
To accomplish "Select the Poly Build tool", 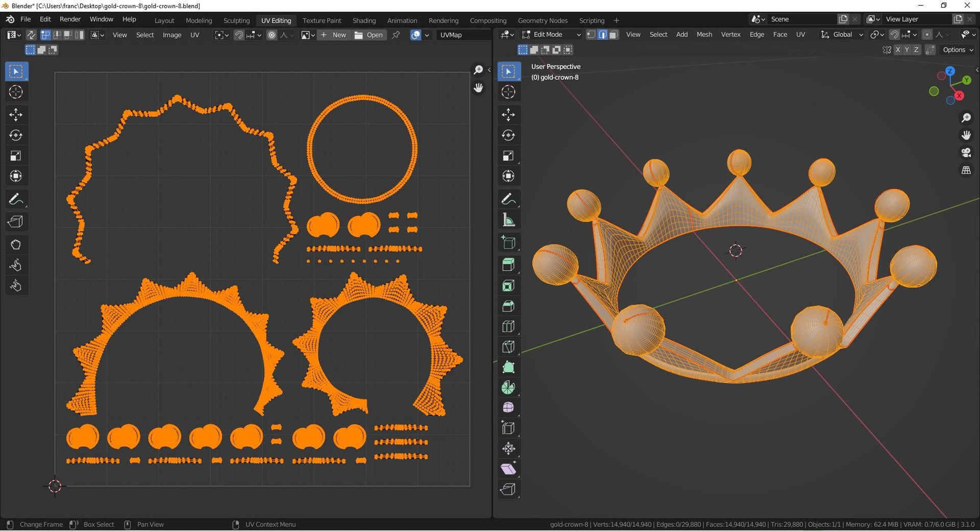I will [x=508, y=367].
